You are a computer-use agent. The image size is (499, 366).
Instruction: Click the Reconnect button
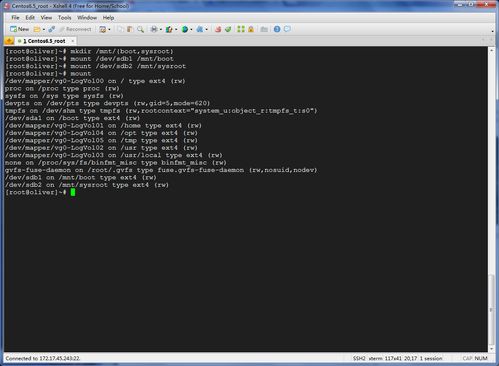[75, 29]
